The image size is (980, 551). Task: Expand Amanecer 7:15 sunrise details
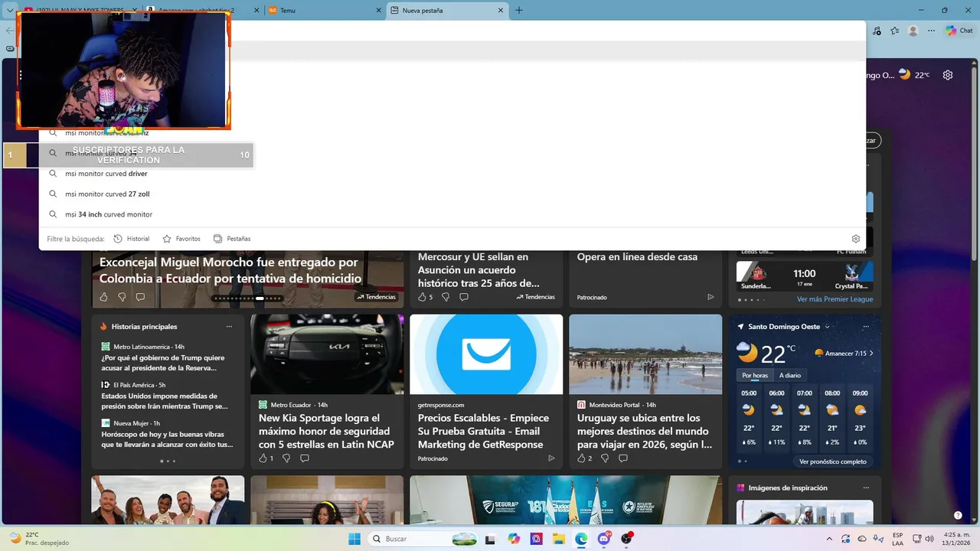844,354
